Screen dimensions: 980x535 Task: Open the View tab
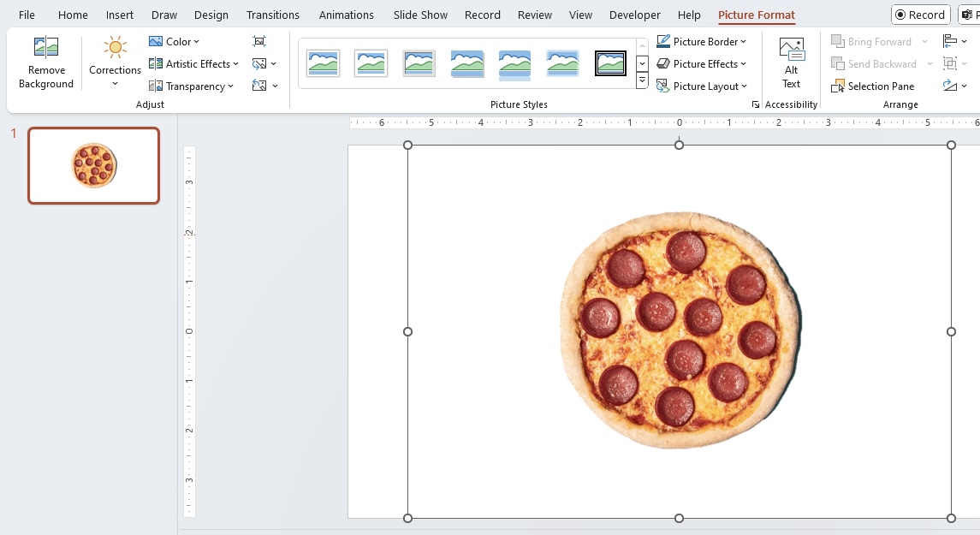click(x=580, y=15)
